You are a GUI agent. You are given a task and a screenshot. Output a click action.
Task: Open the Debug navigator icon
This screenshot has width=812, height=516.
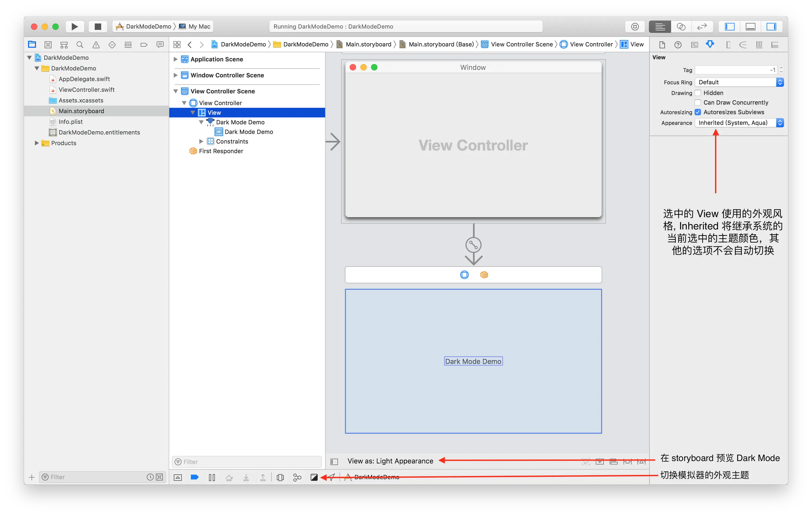pos(128,45)
